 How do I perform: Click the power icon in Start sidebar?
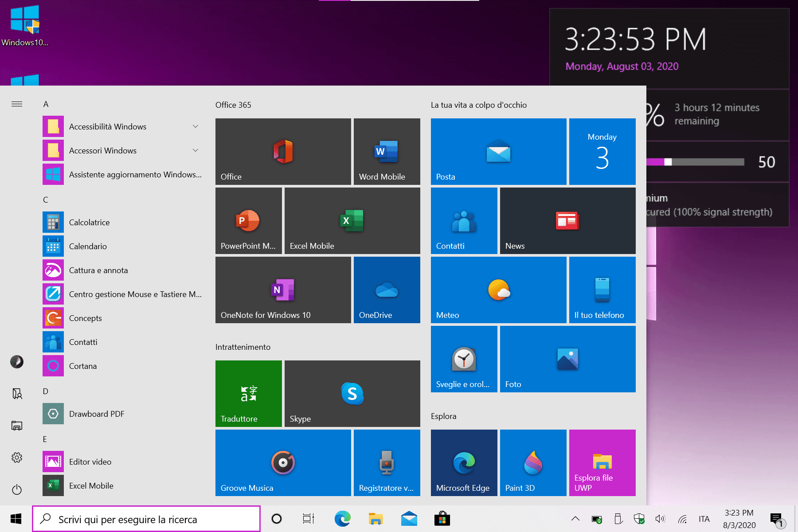click(17, 489)
